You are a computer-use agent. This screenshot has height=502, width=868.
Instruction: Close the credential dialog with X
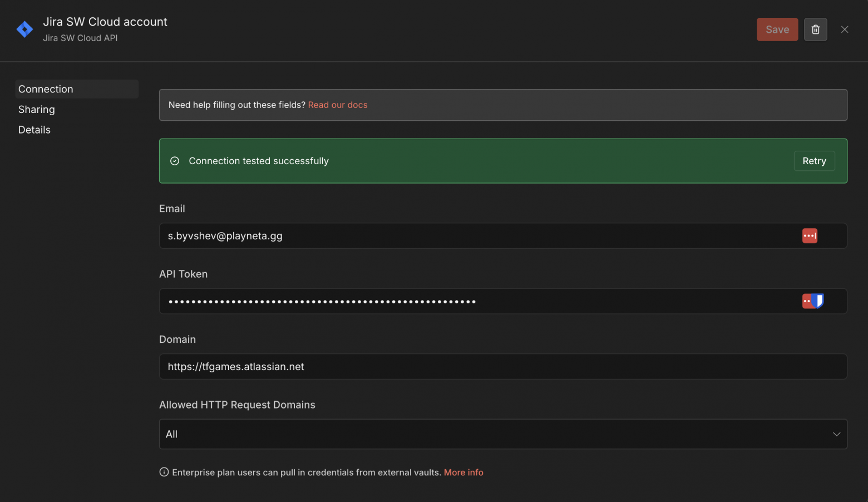point(845,29)
